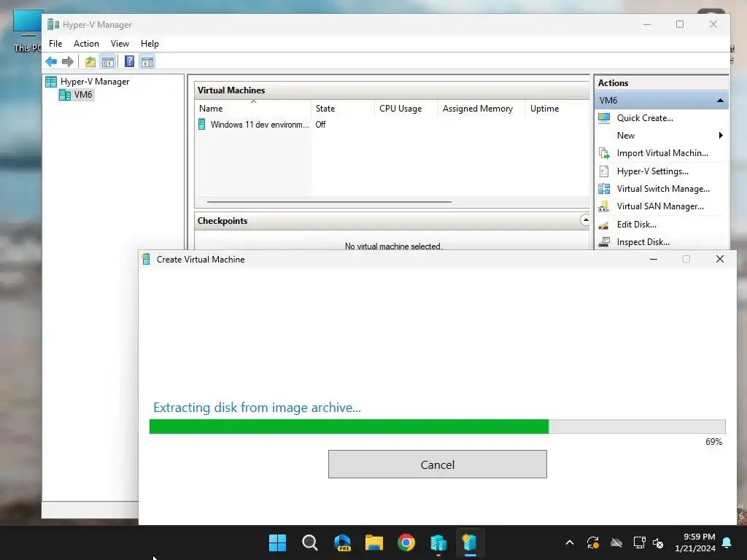Image resolution: width=747 pixels, height=560 pixels.
Task: Open the File menu
Action: (x=55, y=44)
